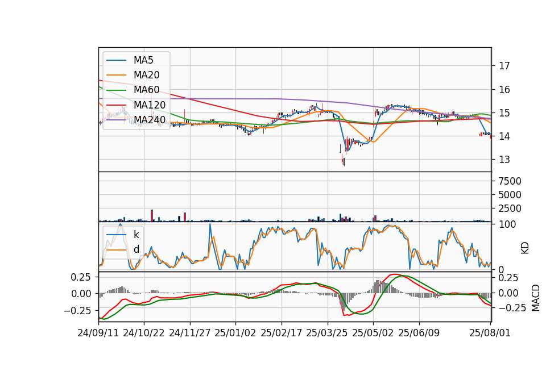Click the orange MA20 legend line sample
Screen dimensions: 546x392
(x=116, y=75)
